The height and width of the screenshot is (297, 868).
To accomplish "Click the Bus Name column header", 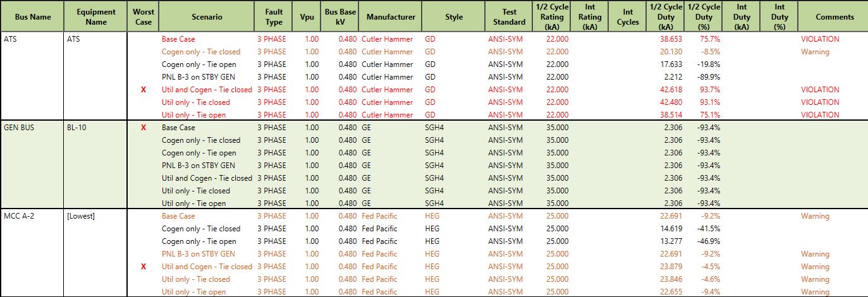I will point(33,17).
